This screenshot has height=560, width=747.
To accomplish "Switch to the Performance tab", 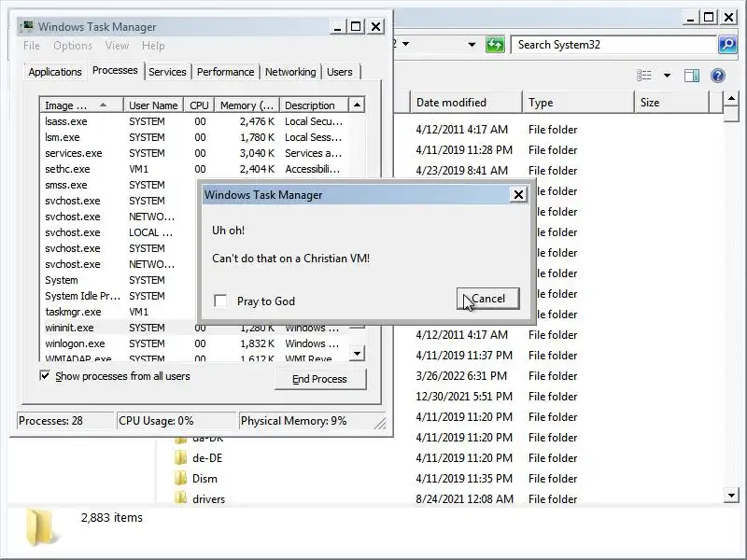I will click(x=225, y=72).
